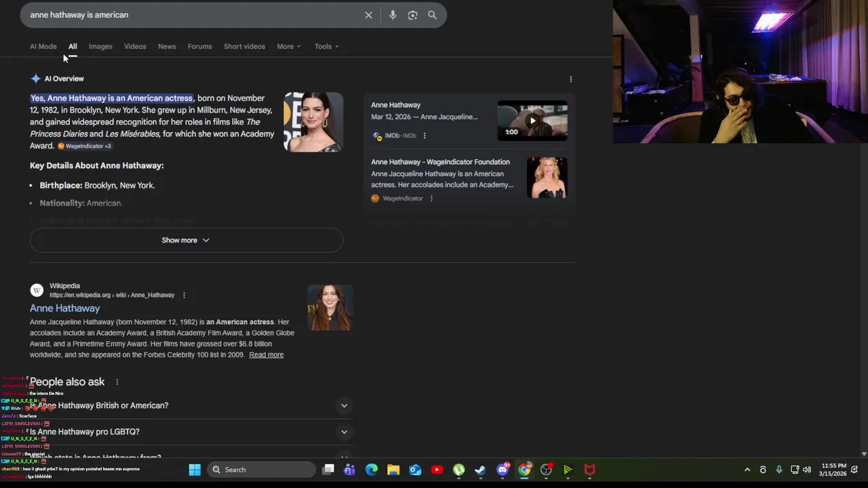The image size is (868, 488).
Task: Expand 'Is Anne Hathaway British or American?' question
Action: (x=192, y=405)
